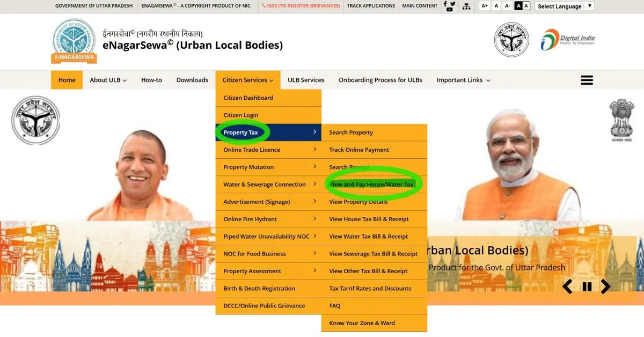
Task: Increase font size with A+ button
Action: point(485,6)
